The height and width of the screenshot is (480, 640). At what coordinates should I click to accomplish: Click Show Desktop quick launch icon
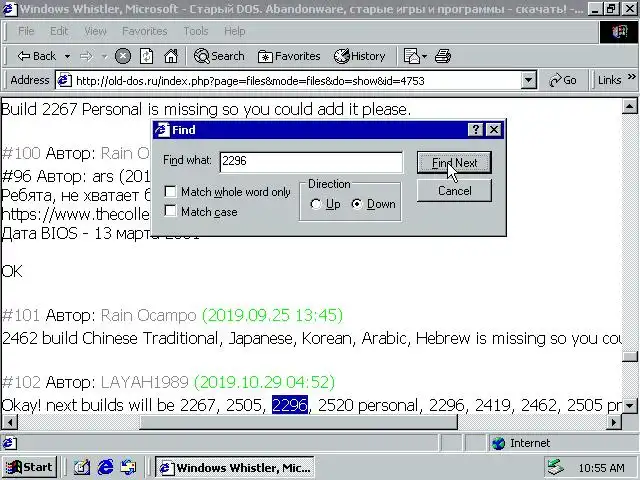[x=82, y=467]
